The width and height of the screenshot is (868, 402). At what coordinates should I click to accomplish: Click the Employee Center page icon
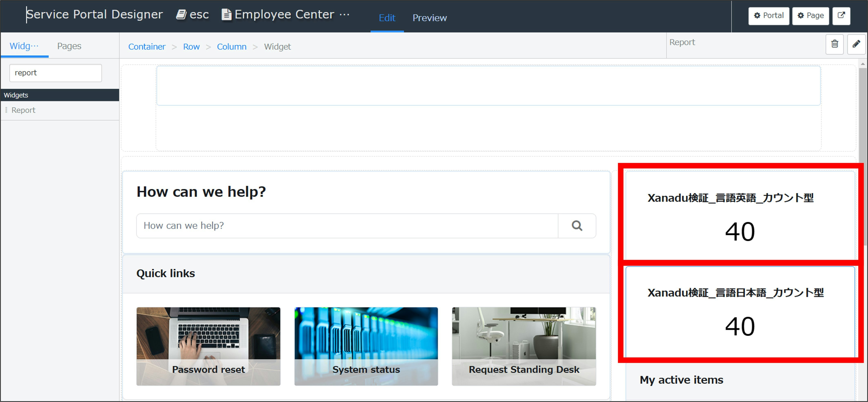(226, 14)
